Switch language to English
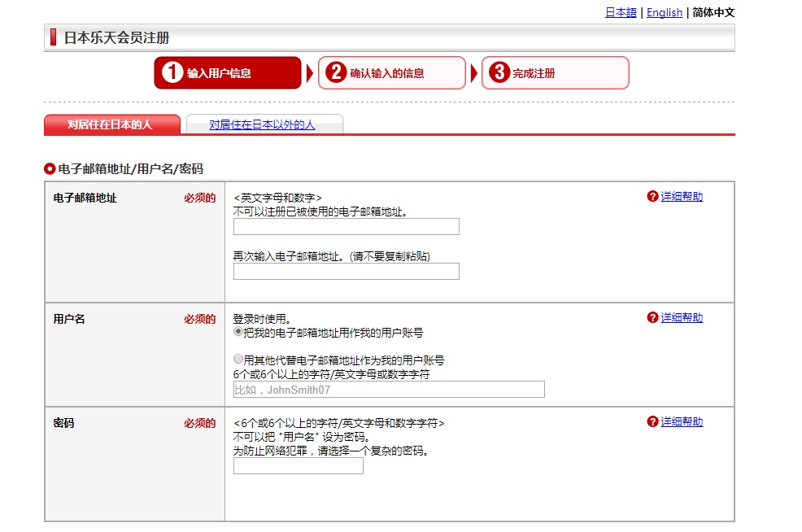The width and height of the screenshot is (802, 532). click(x=664, y=12)
